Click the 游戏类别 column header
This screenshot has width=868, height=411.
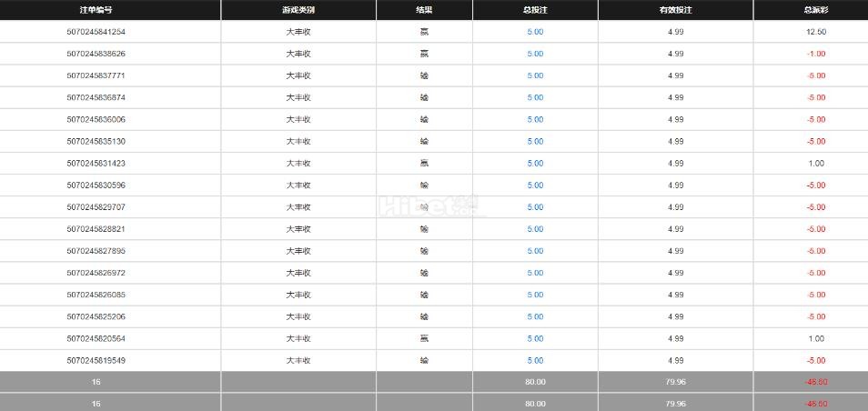(298, 10)
